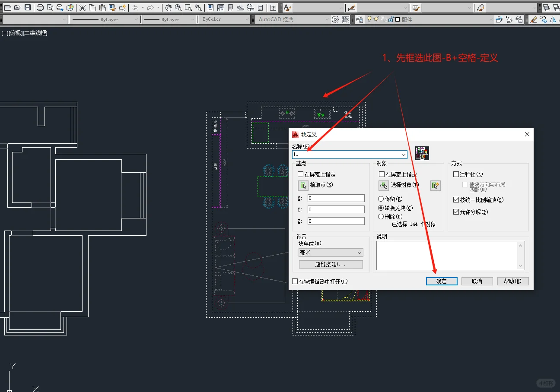Screen dimensions: 560x392
Task: Uncheck 按统一比例缩放(S)
Action: click(456, 200)
